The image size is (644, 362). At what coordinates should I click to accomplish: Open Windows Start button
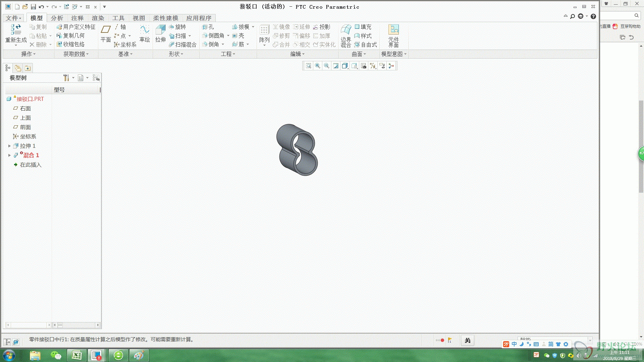click(x=9, y=355)
